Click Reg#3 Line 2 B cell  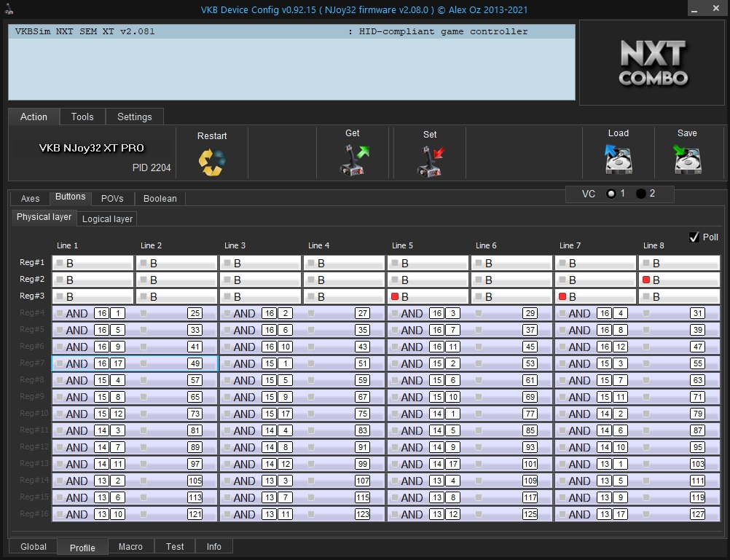pyautogui.click(x=176, y=296)
